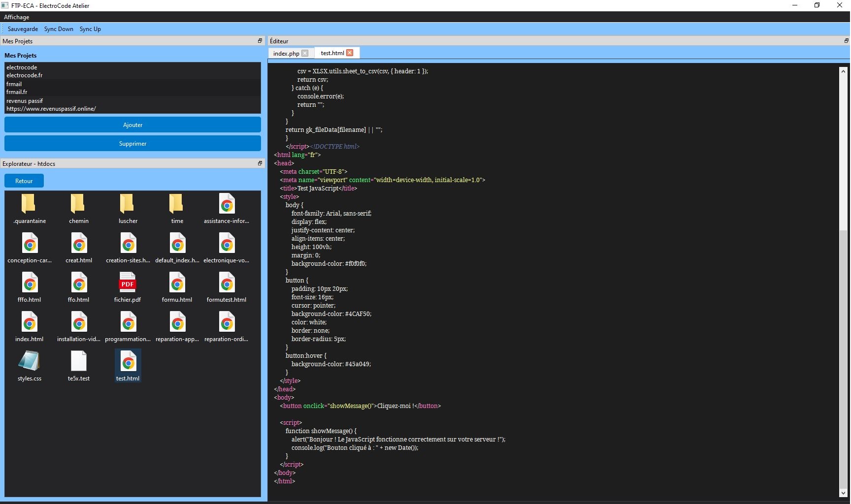Close the index.php tab
Viewport: 851px width, 504px height.
click(x=305, y=53)
